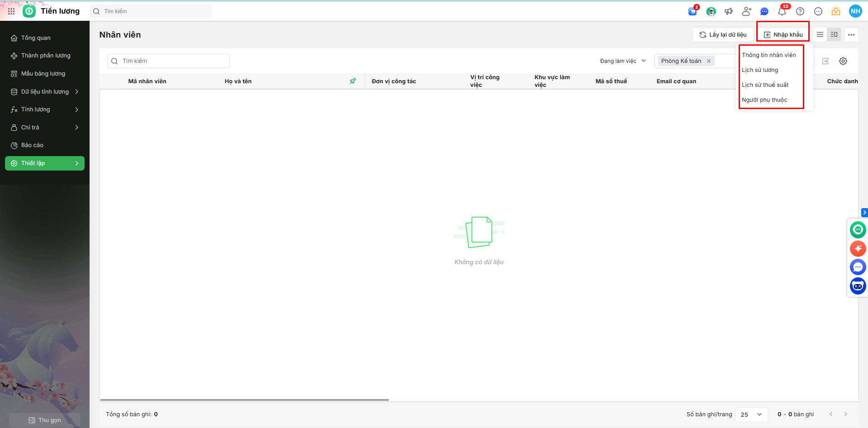Collapse sidebar with Thu gọn button
This screenshot has width=868, height=428.
pyautogui.click(x=45, y=420)
